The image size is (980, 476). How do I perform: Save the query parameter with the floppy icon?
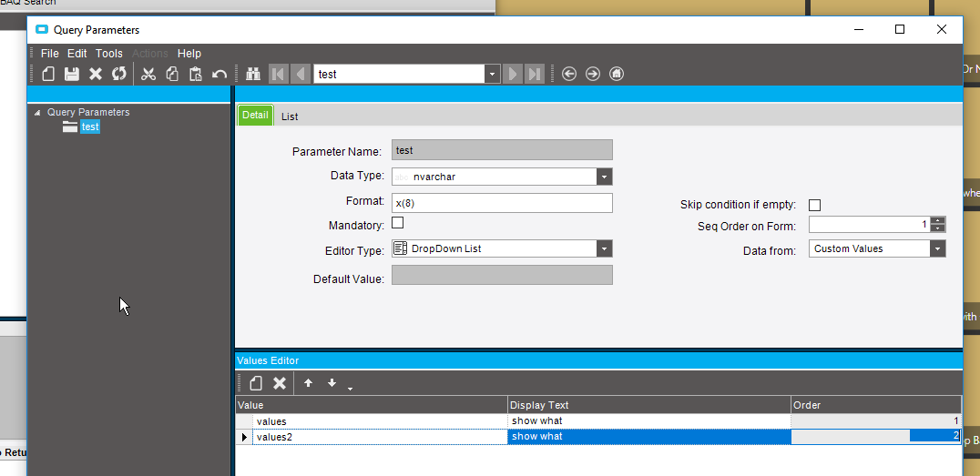coord(72,74)
